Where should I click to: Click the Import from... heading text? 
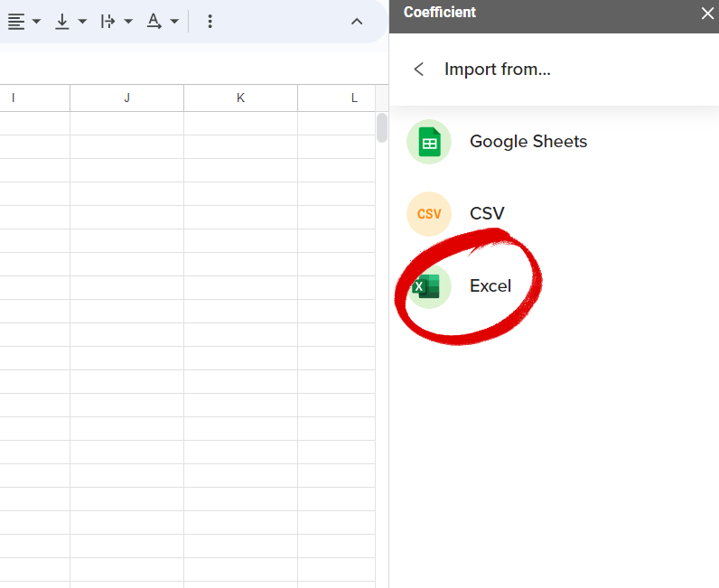498,70
